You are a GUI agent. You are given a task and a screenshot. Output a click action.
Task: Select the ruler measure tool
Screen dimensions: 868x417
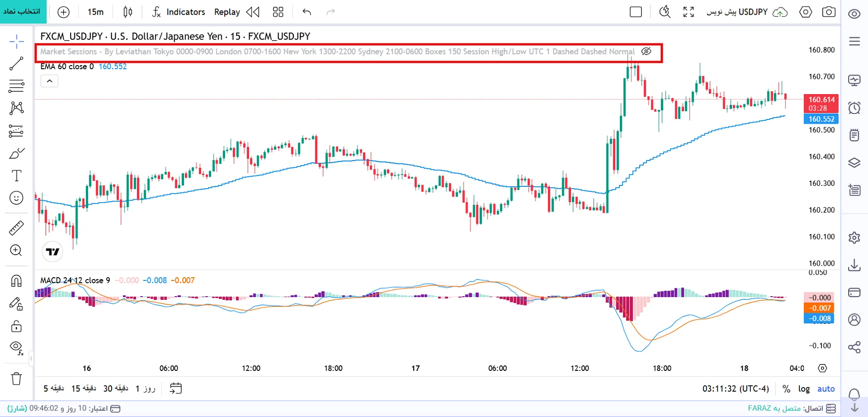[17, 228]
